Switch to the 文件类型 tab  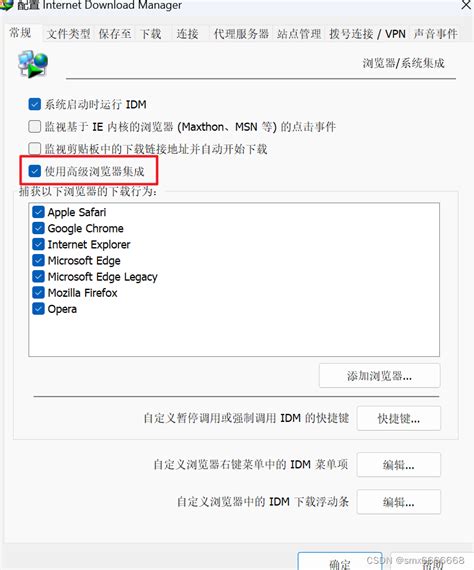click(68, 34)
